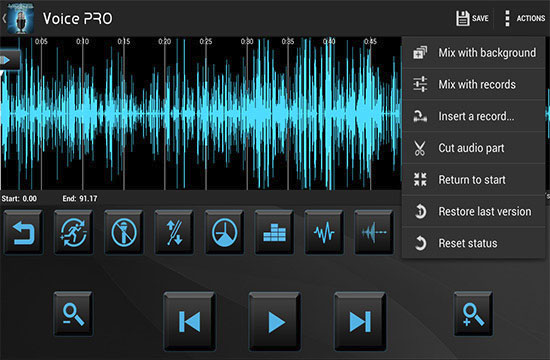Save the recording using SAVE
550x360 pixels.
coord(472,18)
